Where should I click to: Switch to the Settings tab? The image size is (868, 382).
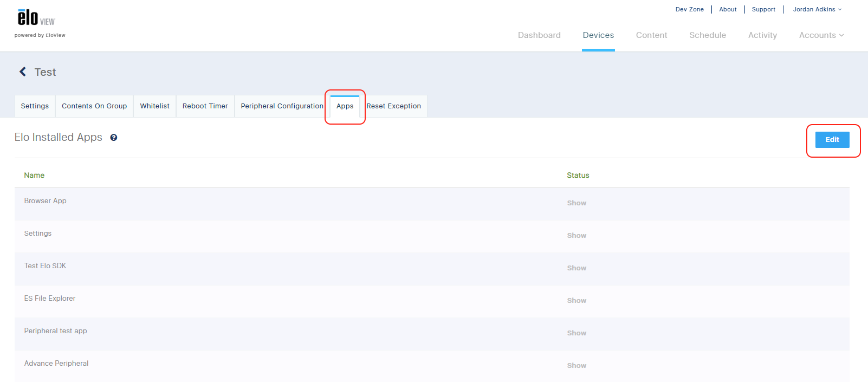(x=35, y=106)
